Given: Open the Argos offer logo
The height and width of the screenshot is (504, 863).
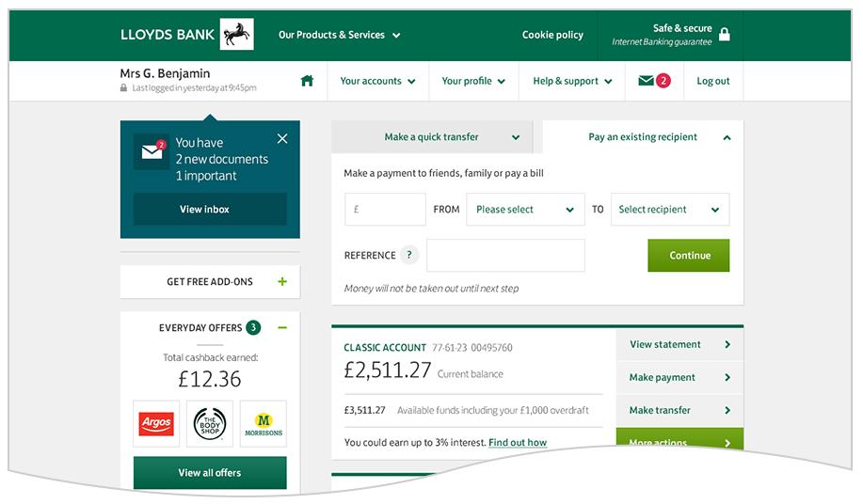Looking at the screenshot, I should click(x=156, y=424).
